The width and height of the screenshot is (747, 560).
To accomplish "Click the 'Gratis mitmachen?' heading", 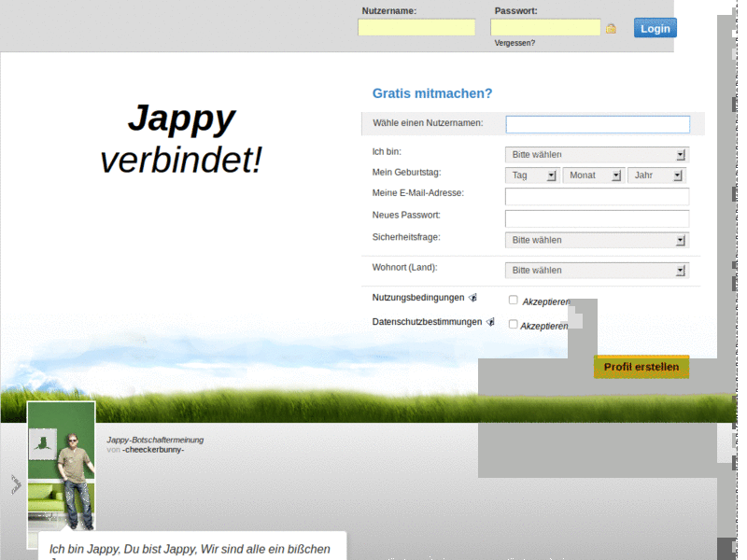I will (432, 93).
